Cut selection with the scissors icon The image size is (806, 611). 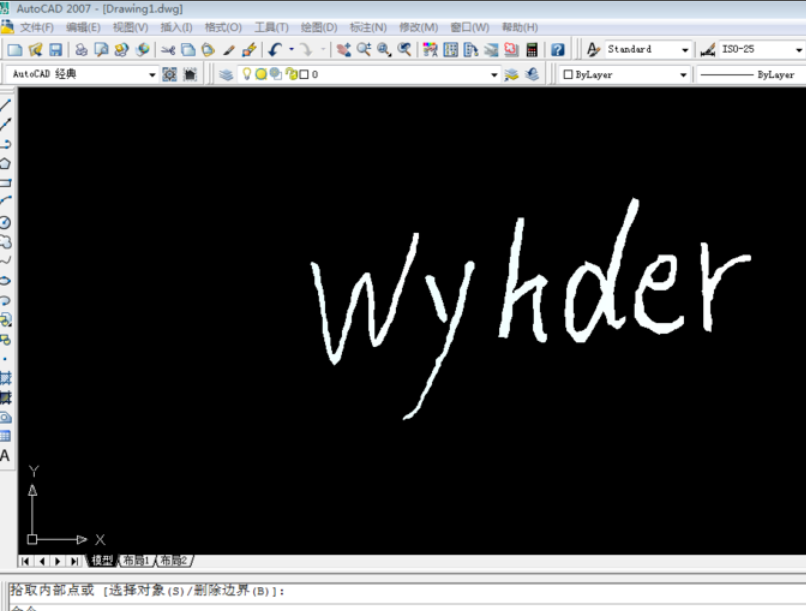click(168, 50)
